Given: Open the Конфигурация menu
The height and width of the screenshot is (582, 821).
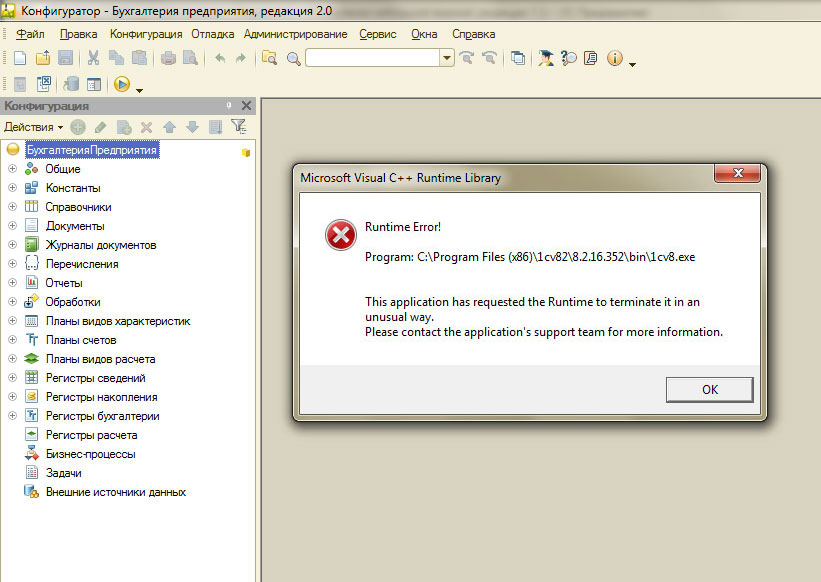Looking at the screenshot, I should (x=146, y=34).
